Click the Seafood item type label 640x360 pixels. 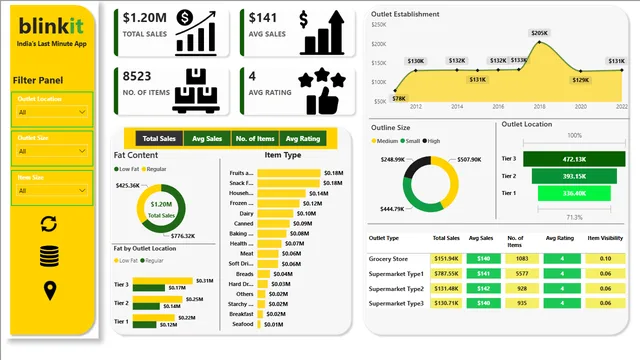tap(243, 324)
